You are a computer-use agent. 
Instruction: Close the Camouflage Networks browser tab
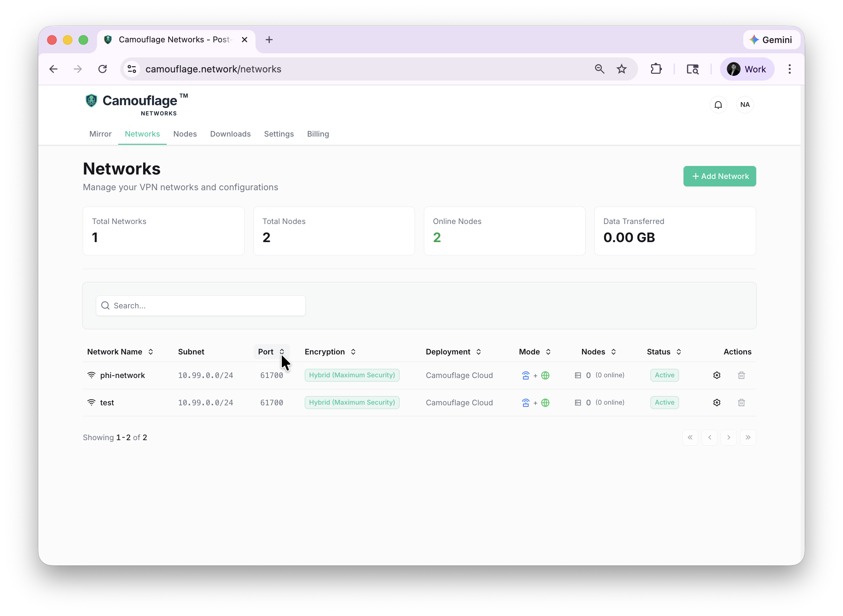(244, 40)
